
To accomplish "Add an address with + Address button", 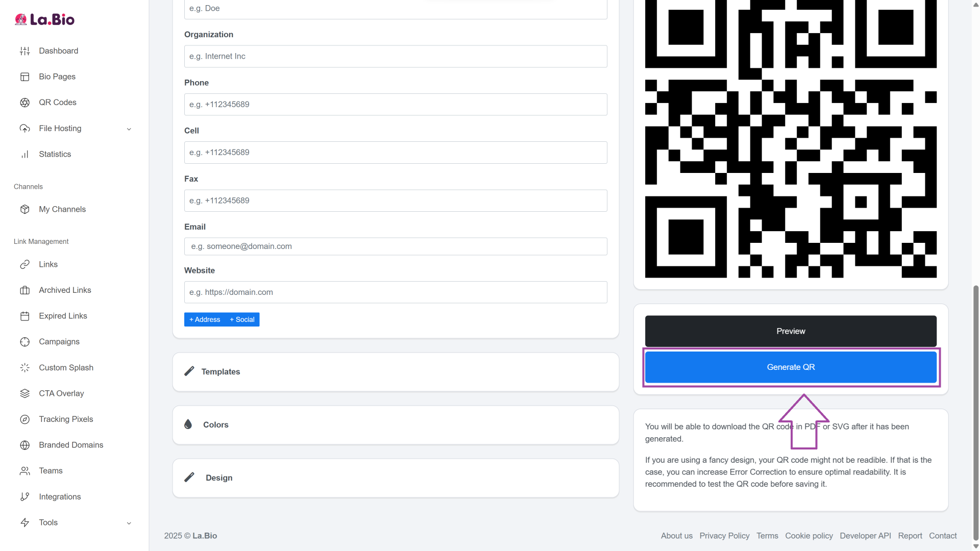I will click(205, 320).
